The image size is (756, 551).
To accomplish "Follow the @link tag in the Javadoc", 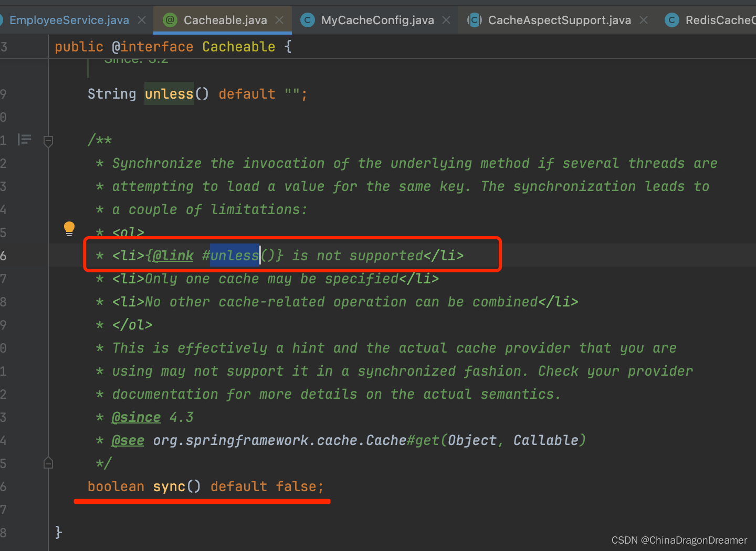I will tap(173, 256).
